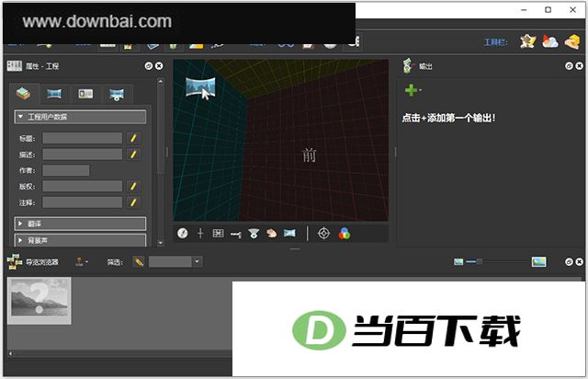588x379 pixels.
Task: Select the panorama projection icon in viewer toolbar
Action: coord(289,234)
